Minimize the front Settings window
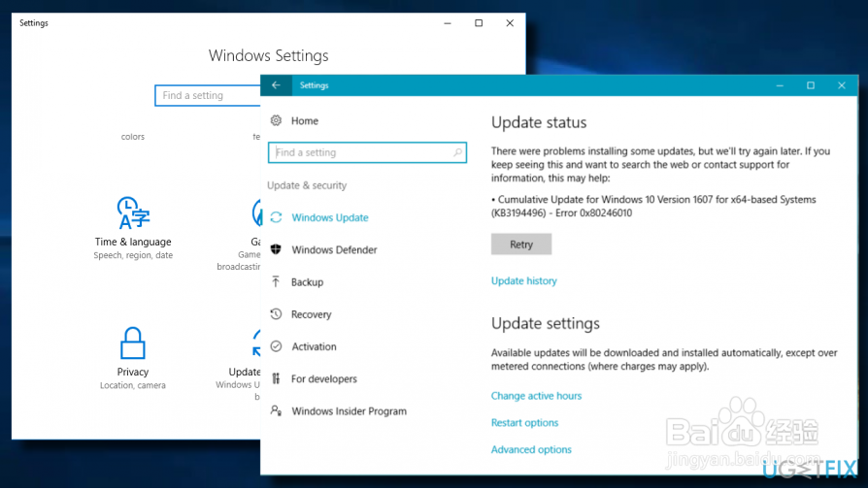 click(780, 85)
